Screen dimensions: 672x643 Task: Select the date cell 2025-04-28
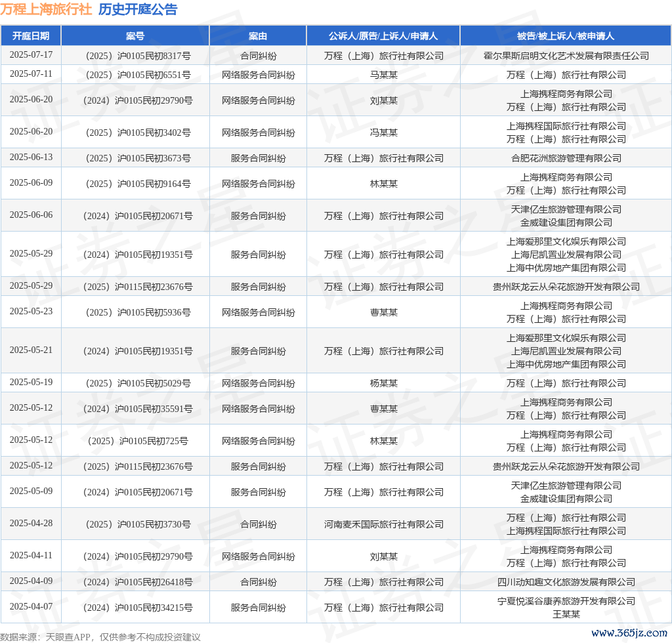[31, 524]
